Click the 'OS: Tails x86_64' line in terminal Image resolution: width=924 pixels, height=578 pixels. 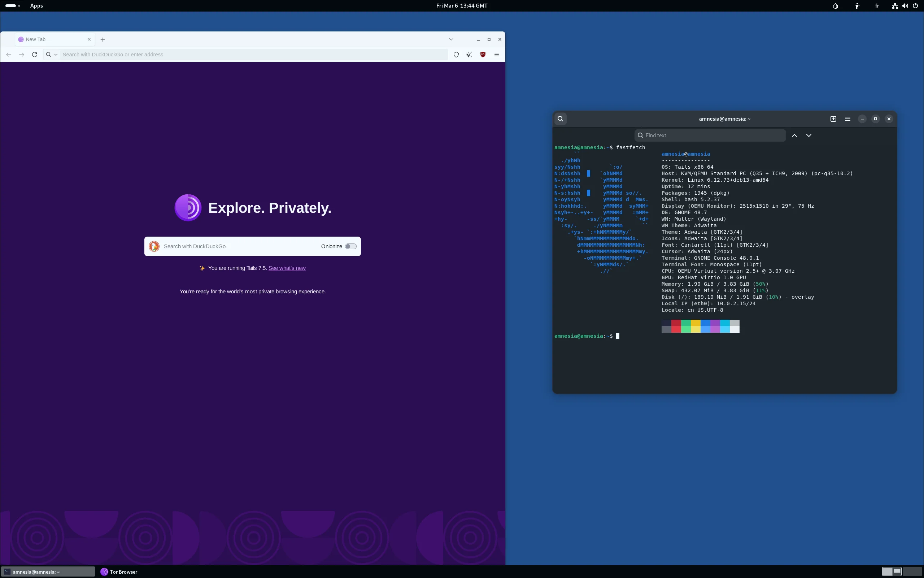687,167
